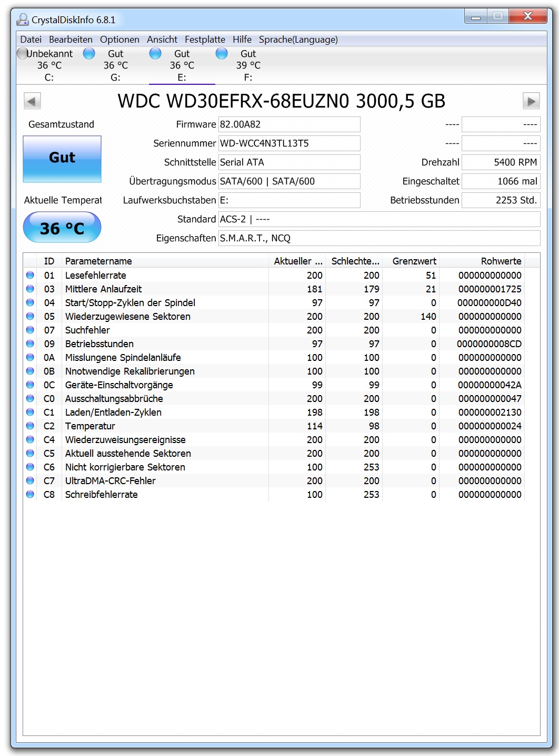Click the Übertragungsmodus field SATA/600

click(x=290, y=181)
